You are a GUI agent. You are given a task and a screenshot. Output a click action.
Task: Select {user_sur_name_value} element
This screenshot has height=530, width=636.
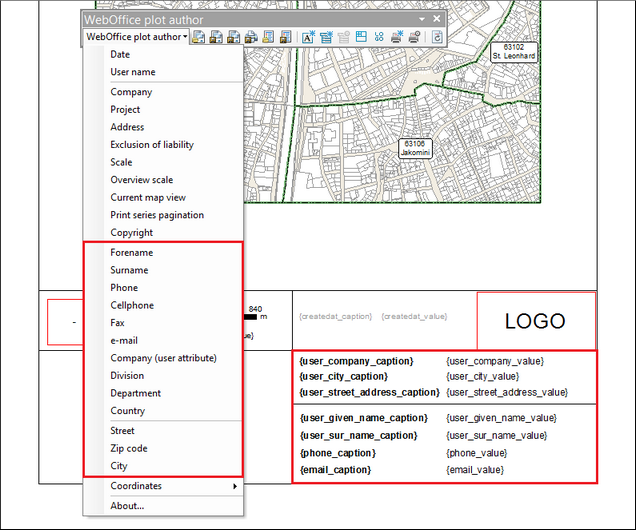[x=496, y=436]
